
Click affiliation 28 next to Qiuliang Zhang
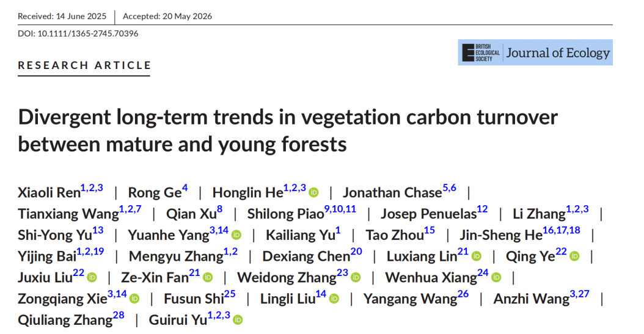(119, 316)
